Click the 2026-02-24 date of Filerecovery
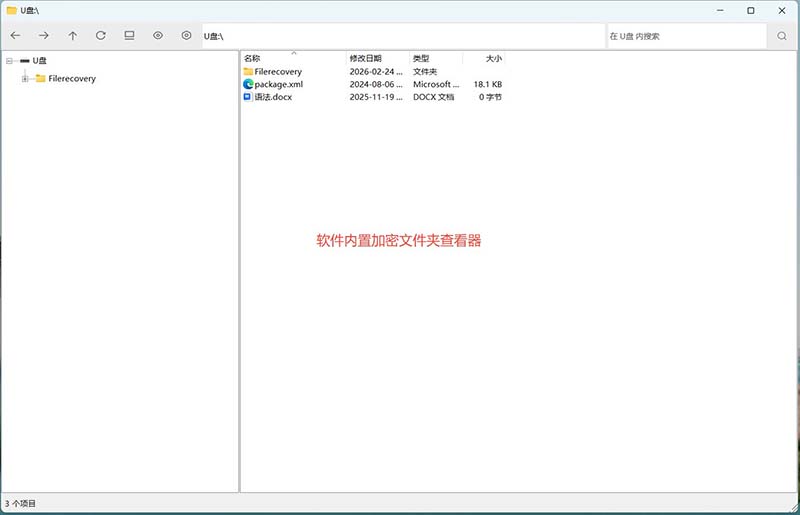 point(376,71)
